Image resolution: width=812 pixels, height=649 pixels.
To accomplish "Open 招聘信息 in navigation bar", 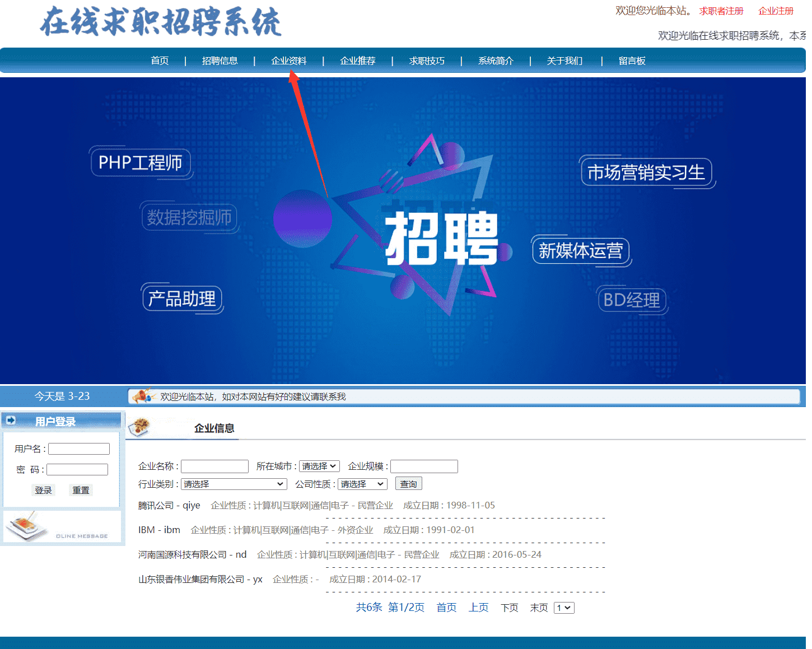I will point(220,60).
